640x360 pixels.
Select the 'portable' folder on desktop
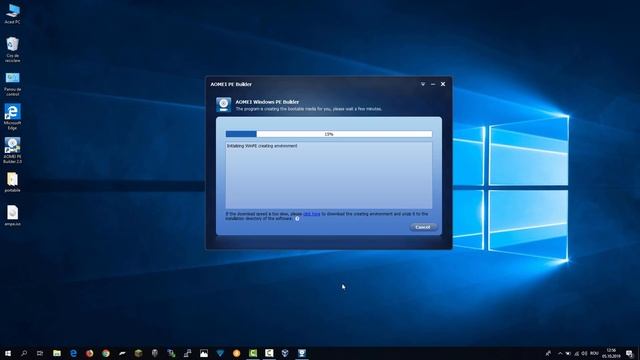[x=13, y=182]
